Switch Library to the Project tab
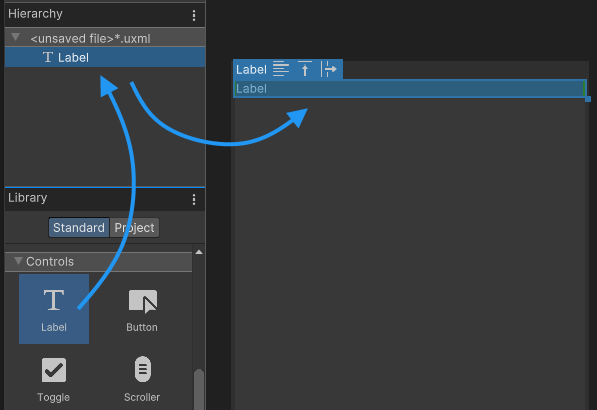This screenshot has height=410, width=597. point(134,228)
